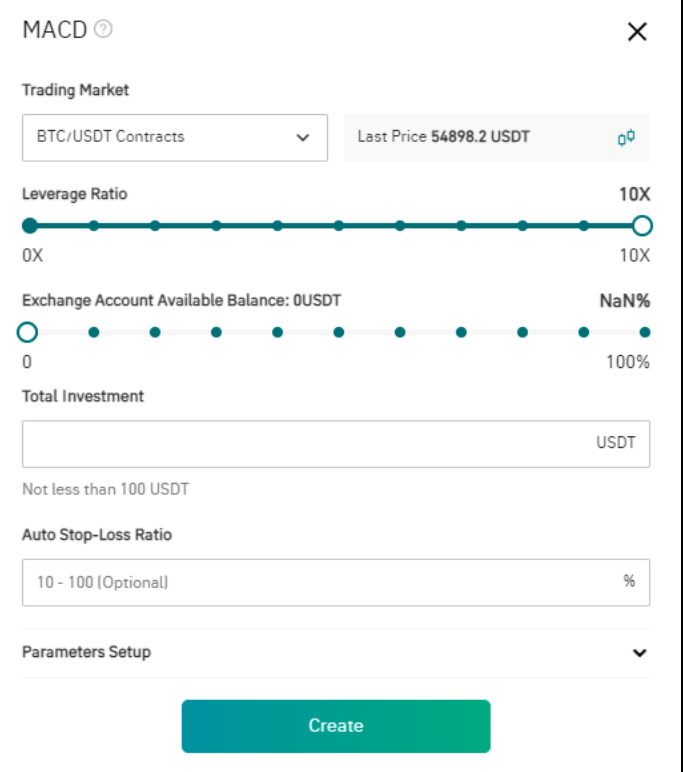Select the 10X handle on leverage slider

[x=642, y=226]
